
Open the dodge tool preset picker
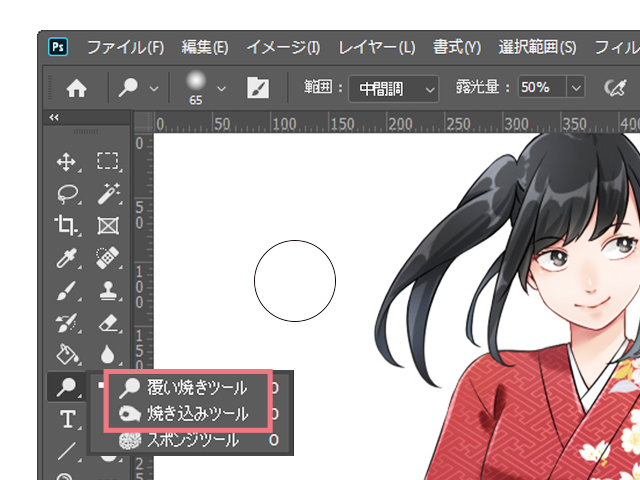[138, 88]
